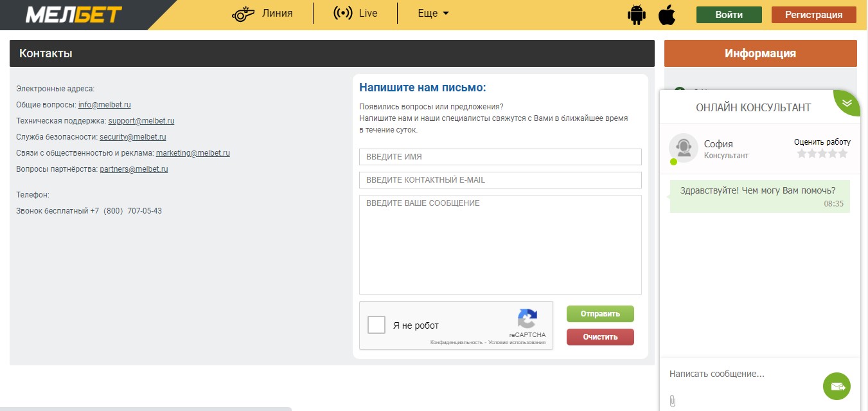868x411 pixels.
Task: Send chat message with green envelope button
Action: pyautogui.click(x=837, y=386)
